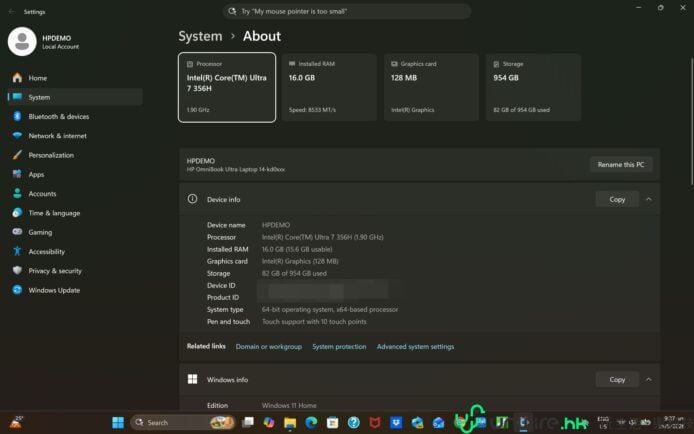Open System protection link

pos(339,346)
